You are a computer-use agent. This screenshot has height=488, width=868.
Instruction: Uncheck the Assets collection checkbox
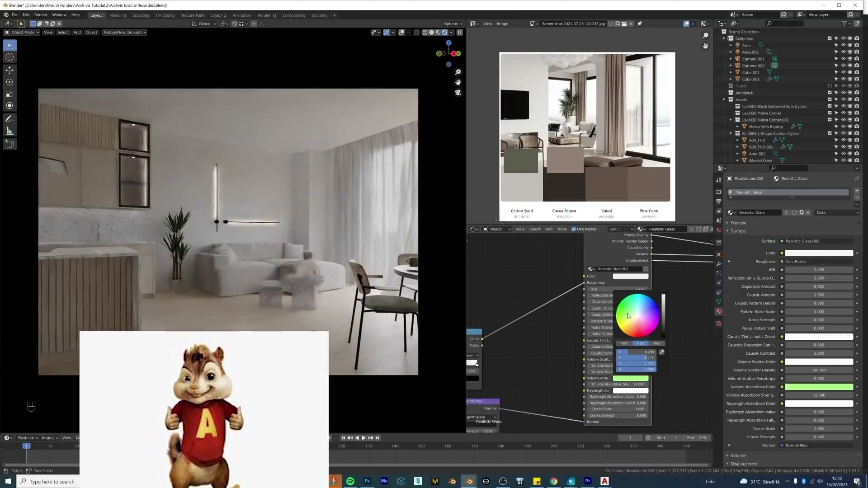click(830, 99)
